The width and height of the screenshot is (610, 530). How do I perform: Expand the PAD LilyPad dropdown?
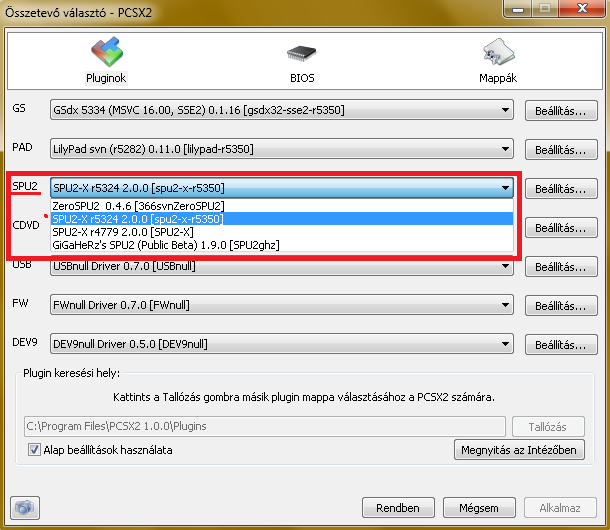click(x=282, y=149)
